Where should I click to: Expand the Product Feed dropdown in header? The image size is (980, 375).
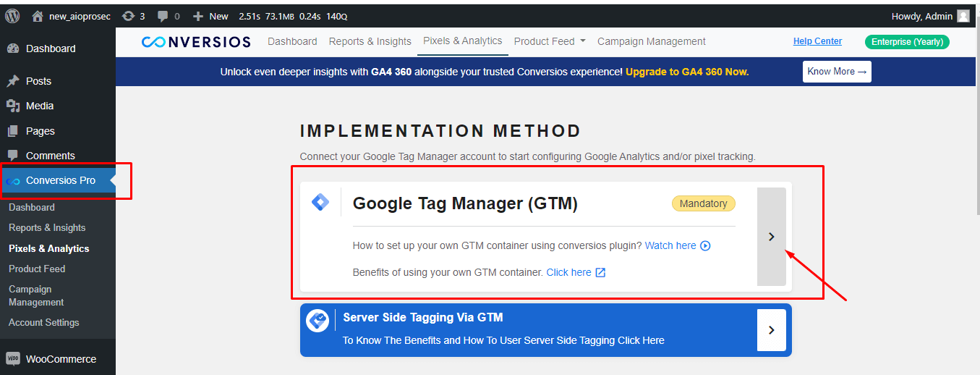coord(550,42)
